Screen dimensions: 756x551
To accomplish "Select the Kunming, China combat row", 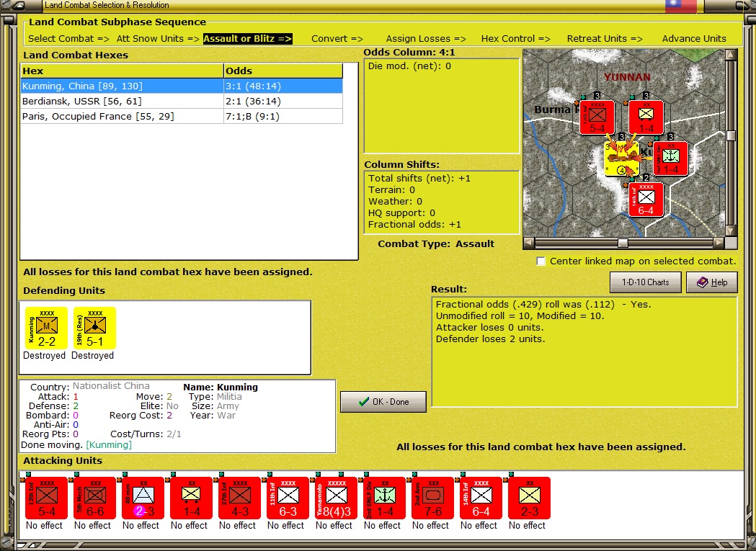I will (x=182, y=86).
